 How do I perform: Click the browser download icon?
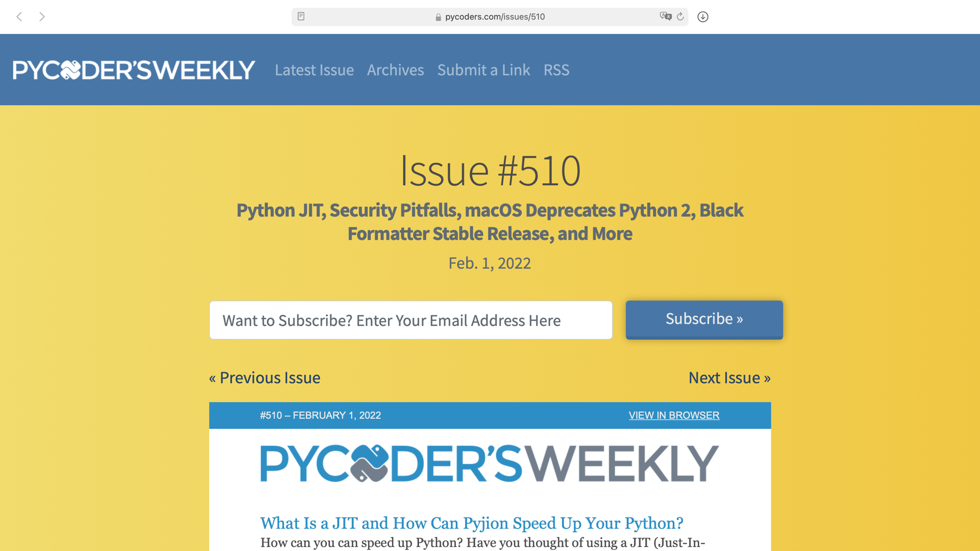point(703,16)
